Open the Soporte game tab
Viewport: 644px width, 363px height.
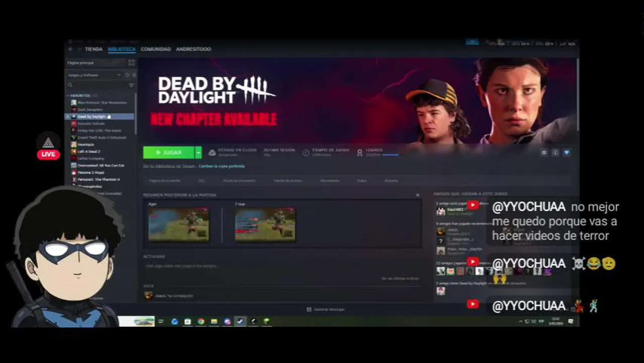tap(391, 180)
